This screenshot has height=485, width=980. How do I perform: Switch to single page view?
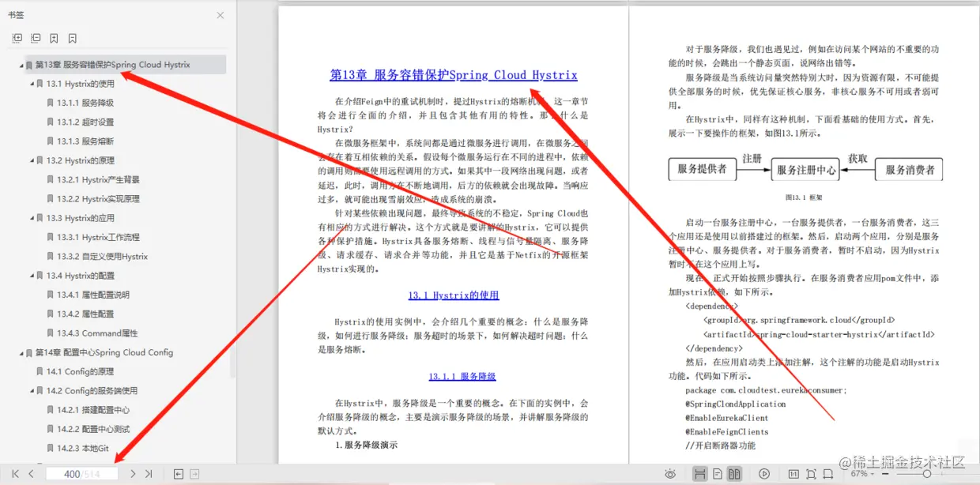tap(717, 474)
